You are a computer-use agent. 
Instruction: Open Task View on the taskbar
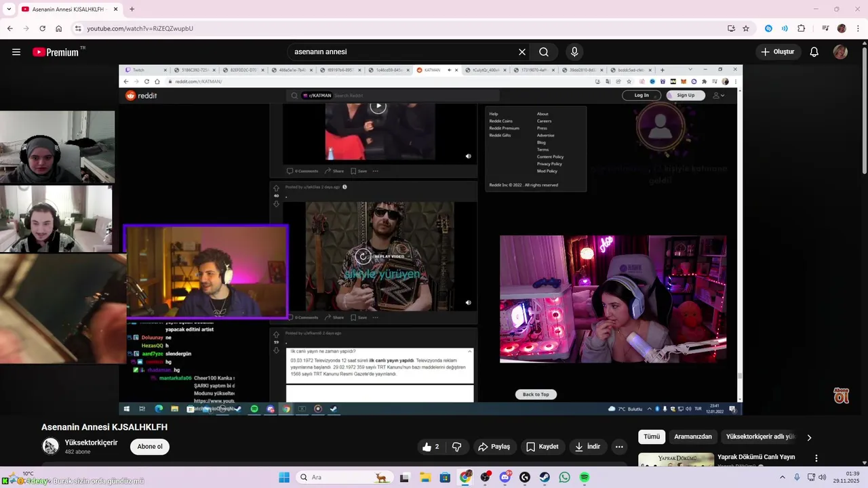405,477
